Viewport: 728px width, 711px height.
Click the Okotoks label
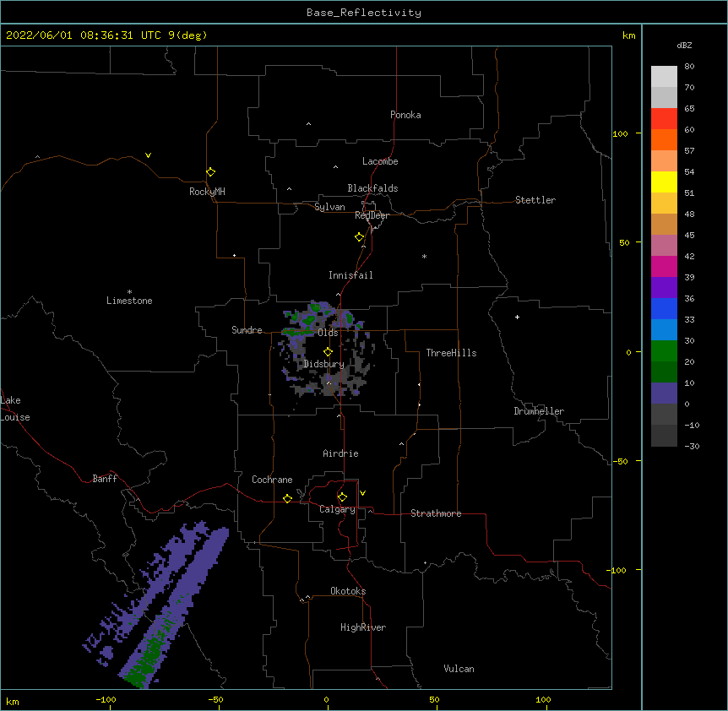click(x=348, y=591)
